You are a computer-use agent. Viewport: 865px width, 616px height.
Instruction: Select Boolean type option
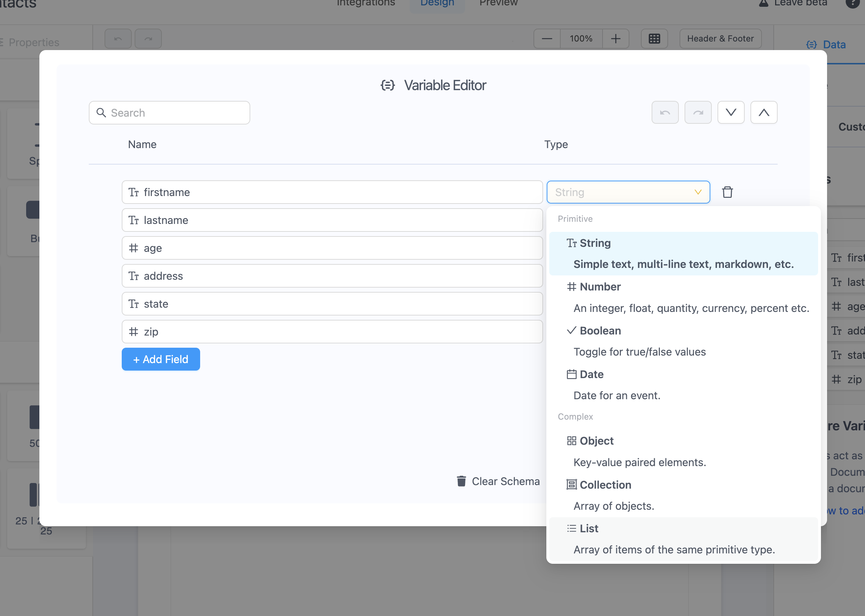(x=600, y=331)
